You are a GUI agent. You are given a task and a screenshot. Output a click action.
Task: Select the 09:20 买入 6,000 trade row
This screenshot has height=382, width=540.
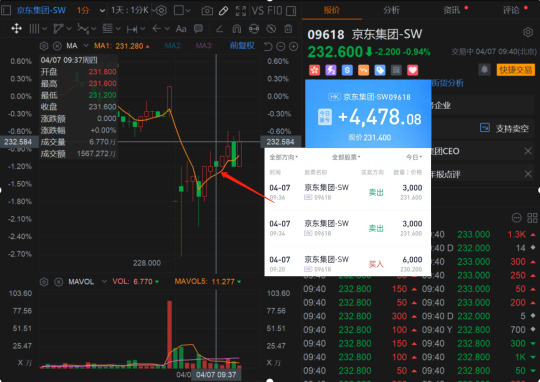pos(347,264)
